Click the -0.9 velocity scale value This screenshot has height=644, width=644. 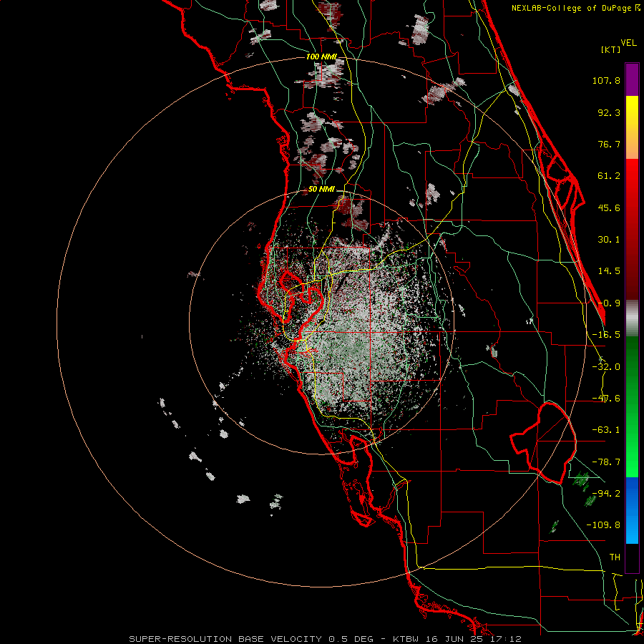point(609,303)
